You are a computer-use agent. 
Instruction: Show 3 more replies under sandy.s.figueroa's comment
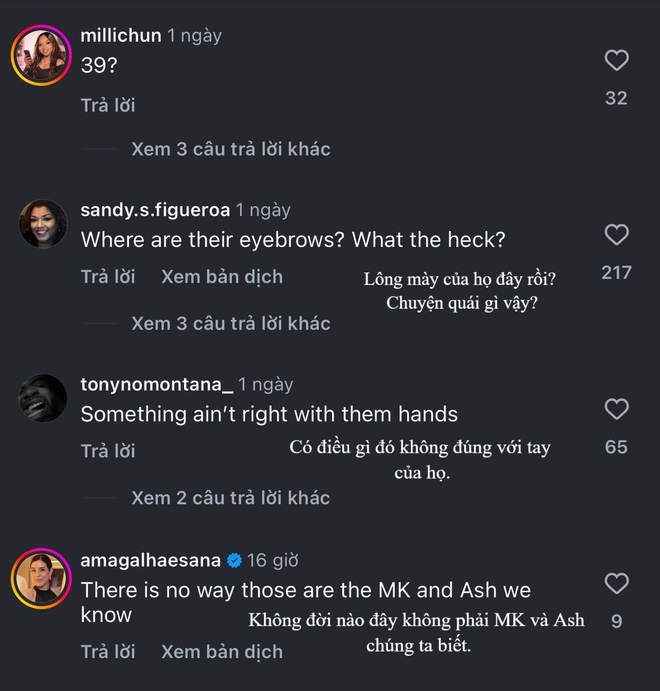click(x=230, y=323)
